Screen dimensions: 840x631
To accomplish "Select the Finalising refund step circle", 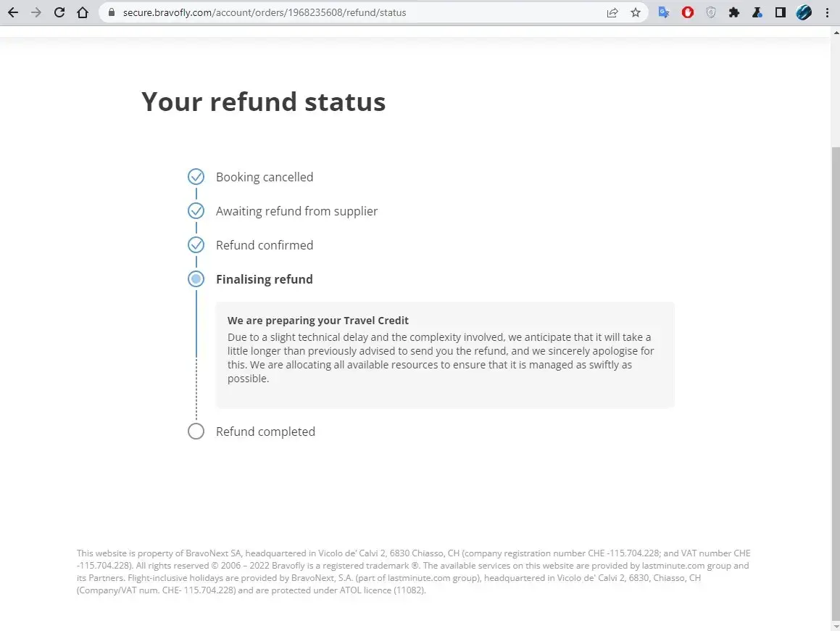I will click(x=196, y=279).
